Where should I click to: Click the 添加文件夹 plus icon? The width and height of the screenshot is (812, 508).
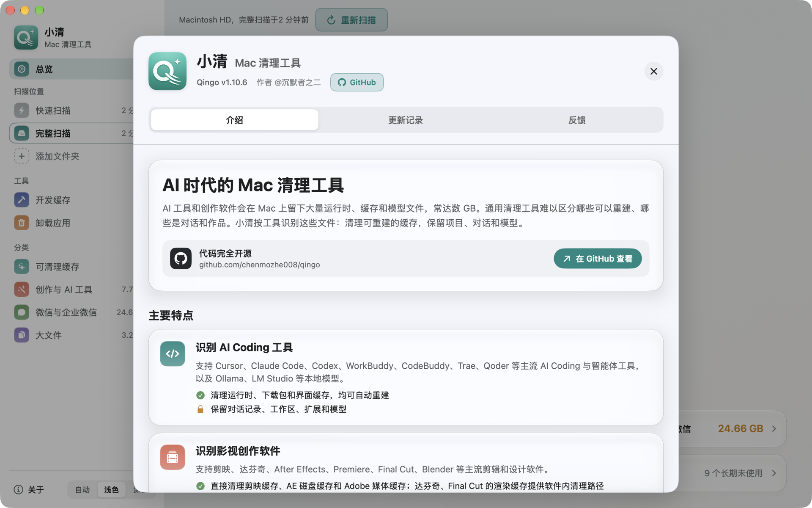coord(22,156)
